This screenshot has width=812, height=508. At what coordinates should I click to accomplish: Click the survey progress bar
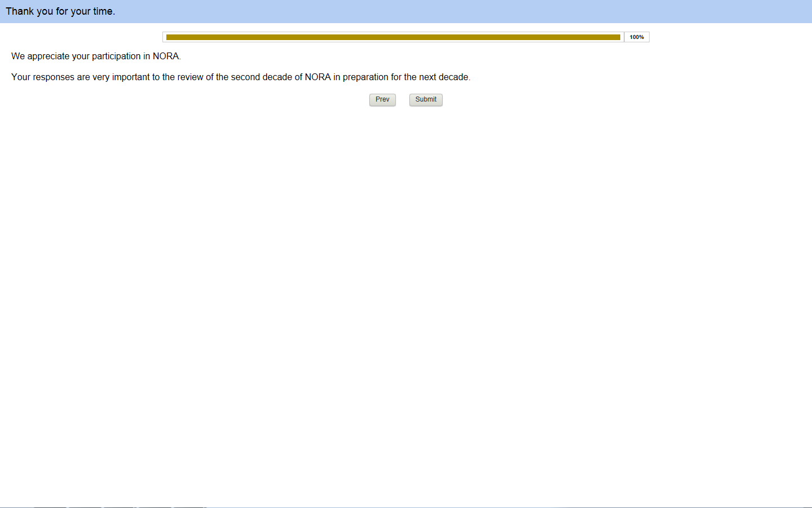pyautogui.click(x=394, y=37)
